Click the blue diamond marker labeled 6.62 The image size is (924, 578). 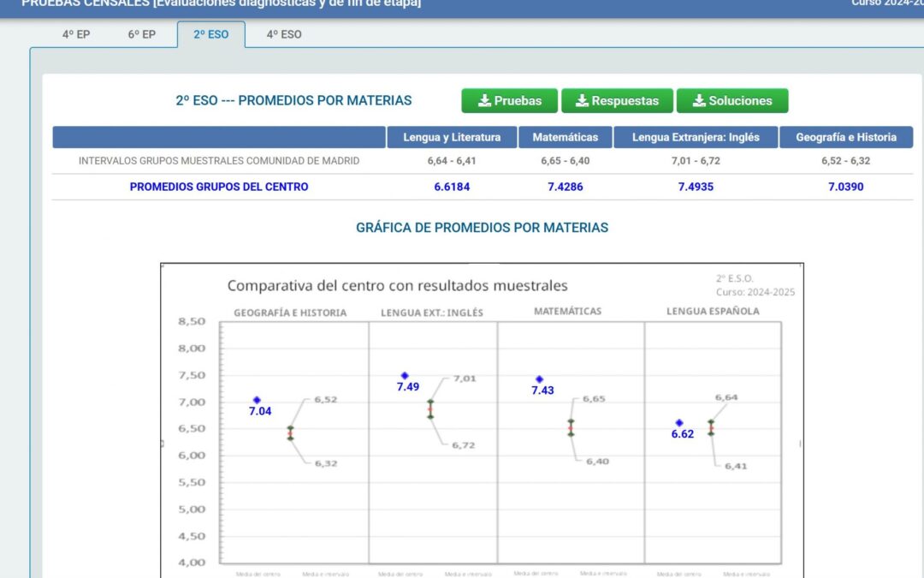click(x=679, y=423)
